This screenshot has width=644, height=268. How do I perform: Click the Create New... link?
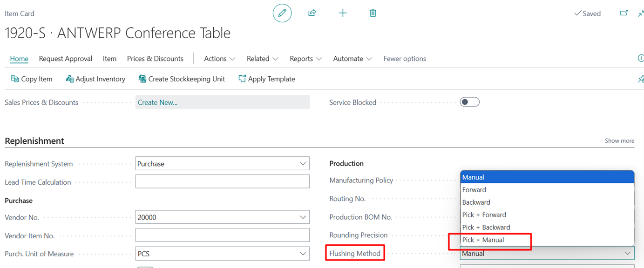coord(157,102)
